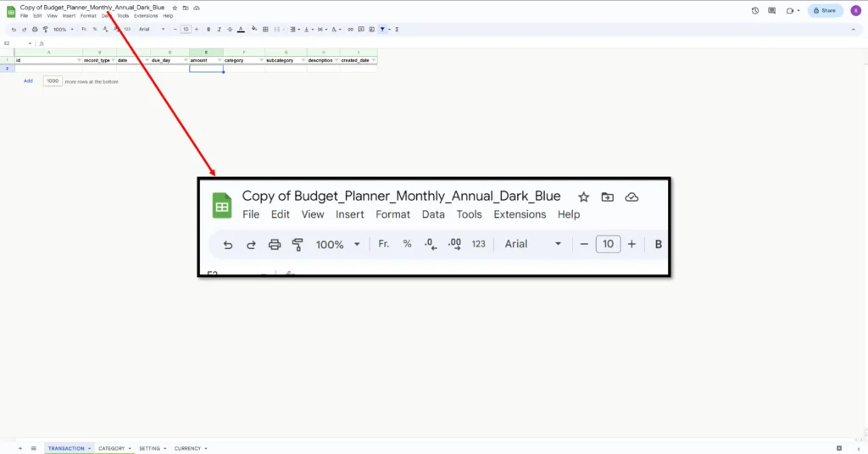Star this spreadsheet document
Image resolution: width=868 pixels, height=454 pixels.
(x=175, y=8)
